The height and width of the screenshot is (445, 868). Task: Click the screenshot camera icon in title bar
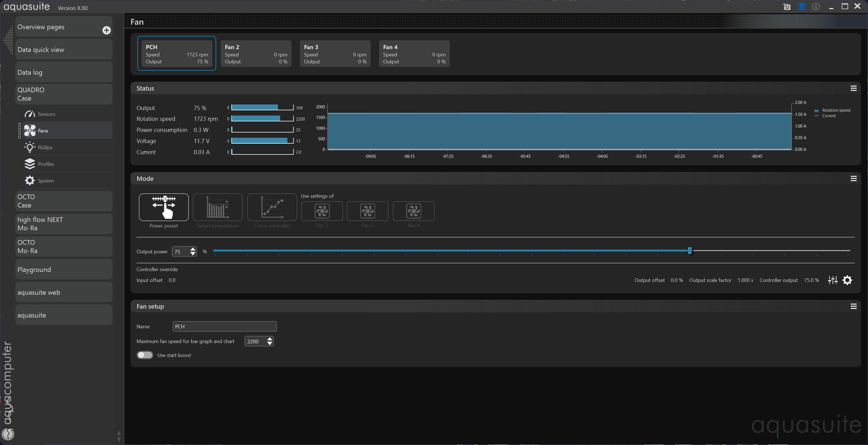click(787, 7)
